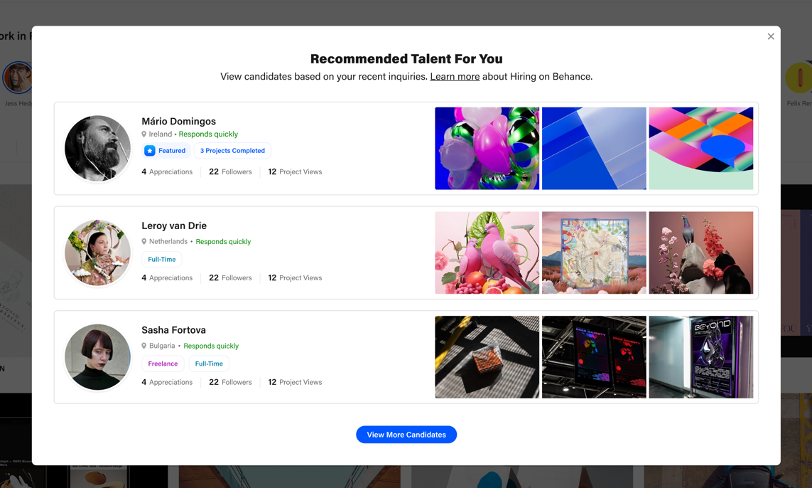Click the 3 Projects Completed badge

233,151
